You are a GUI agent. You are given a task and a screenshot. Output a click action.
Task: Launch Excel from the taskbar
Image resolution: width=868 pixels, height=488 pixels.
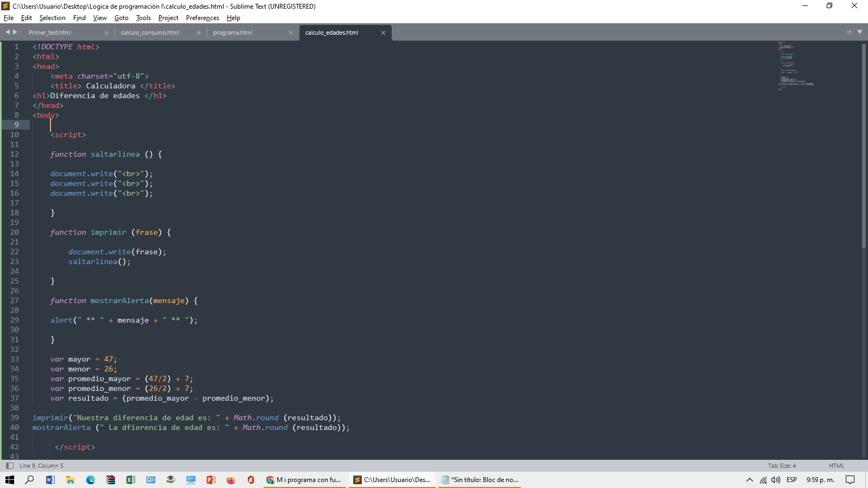pos(130,480)
